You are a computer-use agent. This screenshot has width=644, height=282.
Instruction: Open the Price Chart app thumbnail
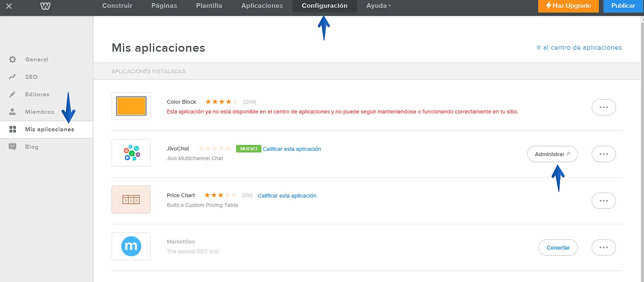pyautogui.click(x=131, y=200)
